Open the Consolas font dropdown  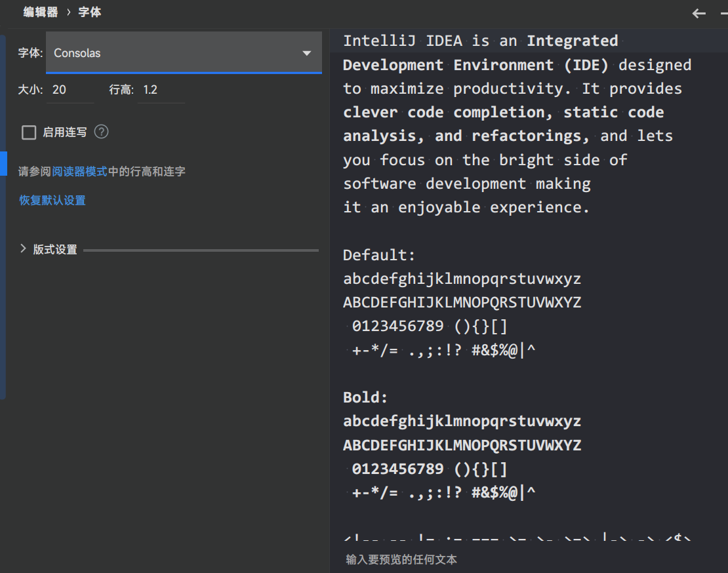(x=184, y=52)
